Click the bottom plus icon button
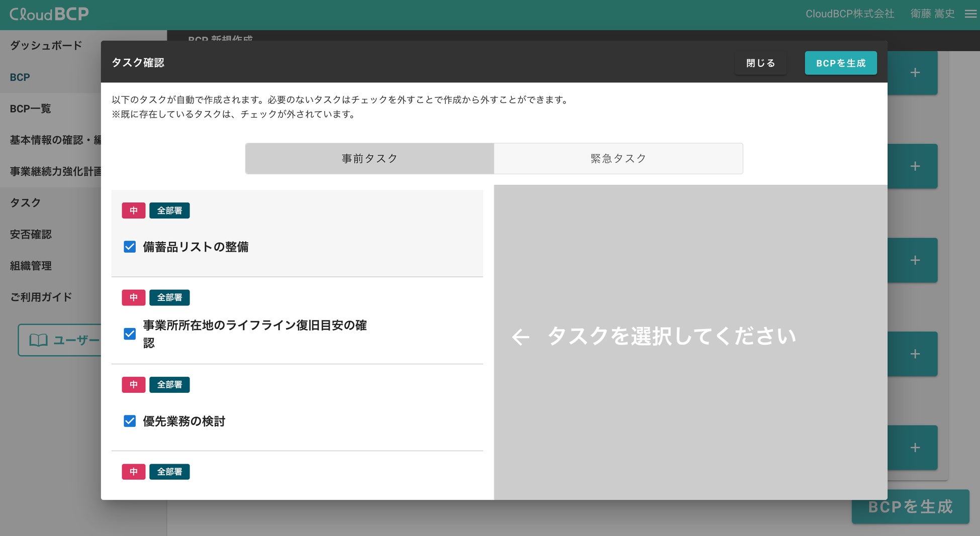 [915, 448]
